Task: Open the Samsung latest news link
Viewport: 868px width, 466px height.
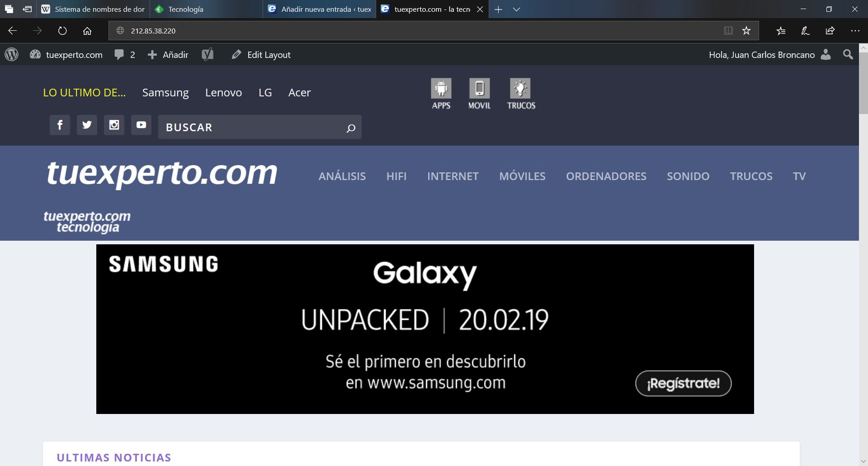Action: (x=165, y=93)
